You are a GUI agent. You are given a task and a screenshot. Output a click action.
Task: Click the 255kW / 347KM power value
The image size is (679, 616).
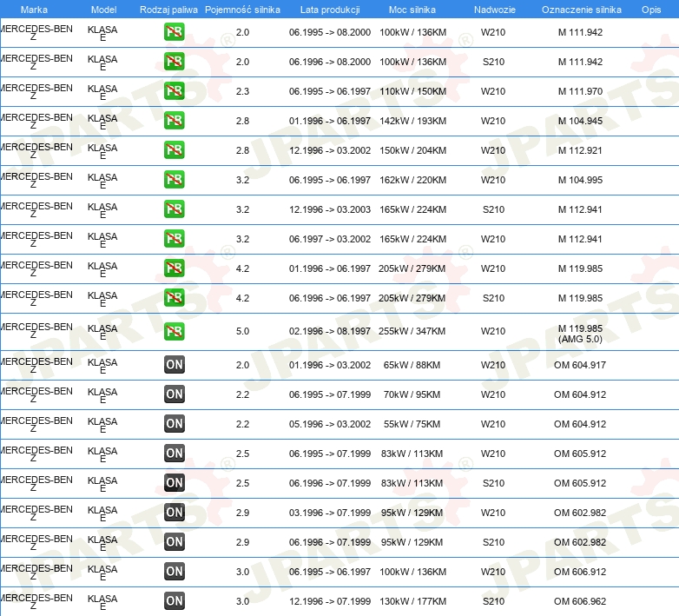[x=412, y=331]
